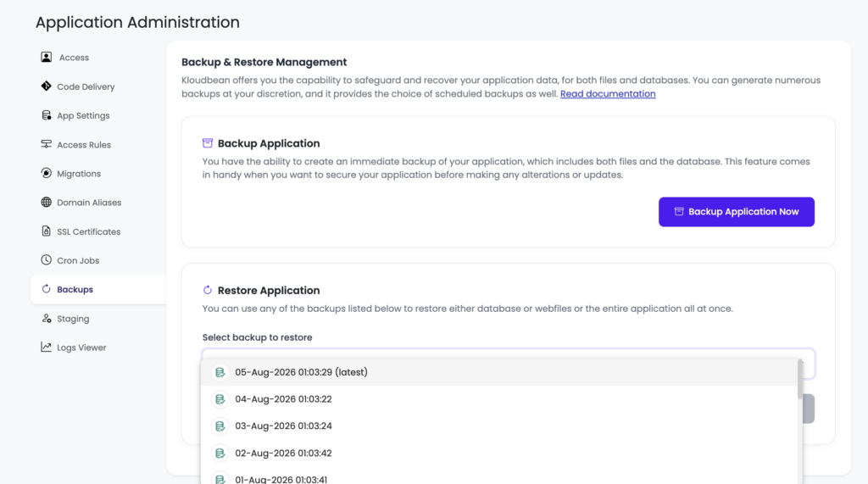Choose backup 03-Aug-2026 01:03:24

[x=499, y=426]
